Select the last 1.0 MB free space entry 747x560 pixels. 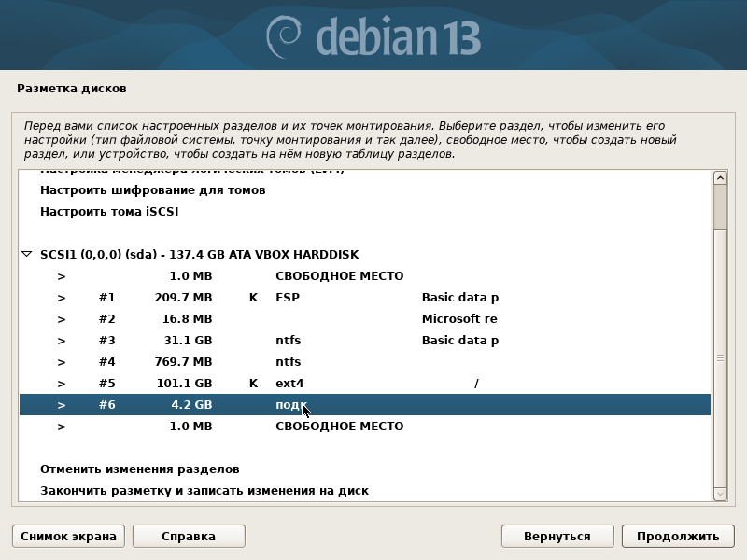pyautogui.click(x=365, y=427)
